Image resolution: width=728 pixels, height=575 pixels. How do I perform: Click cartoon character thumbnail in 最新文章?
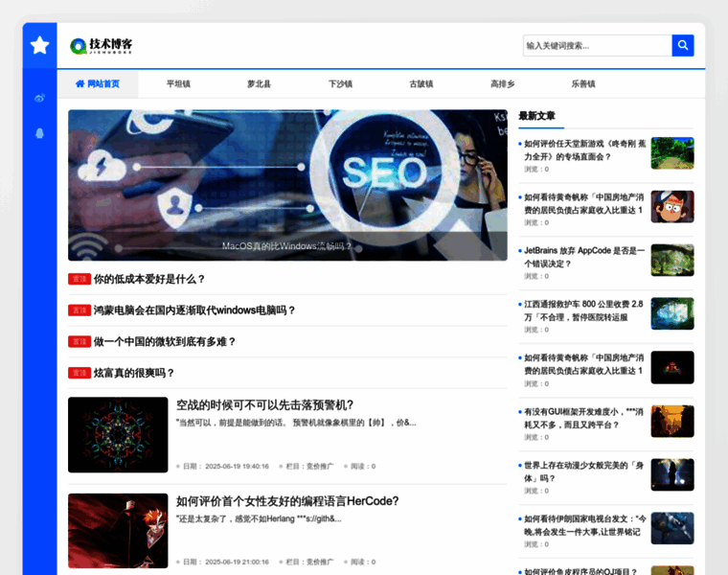click(x=672, y=207)
